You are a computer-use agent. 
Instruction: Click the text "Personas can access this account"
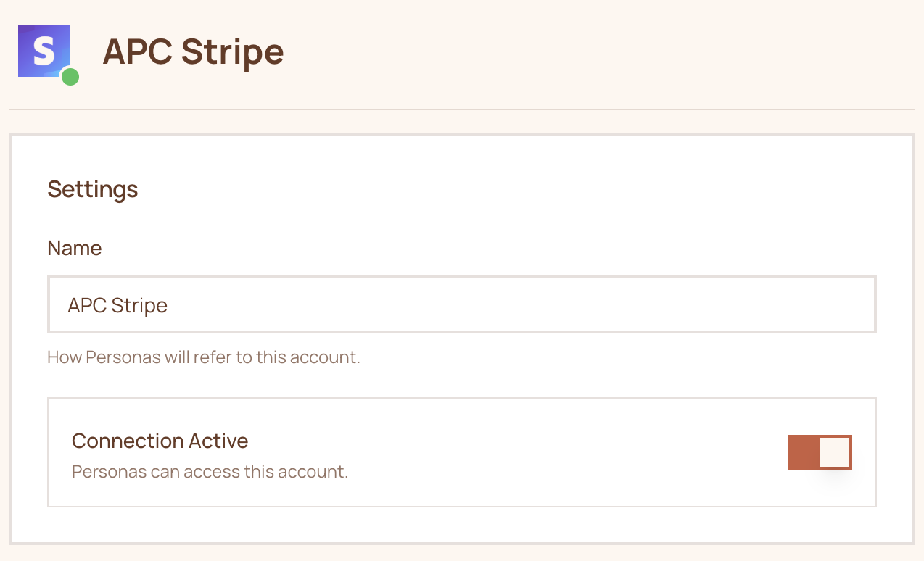click(x=209, y=471)
